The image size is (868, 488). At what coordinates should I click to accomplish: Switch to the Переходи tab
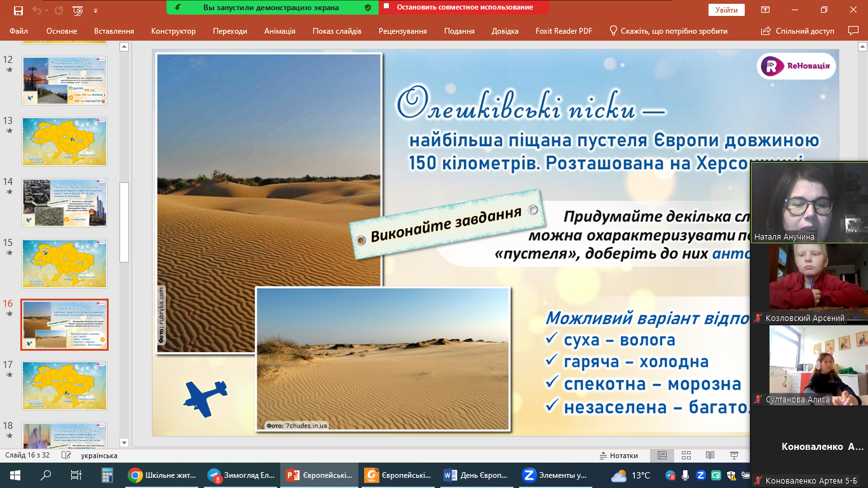click(230, 30)
